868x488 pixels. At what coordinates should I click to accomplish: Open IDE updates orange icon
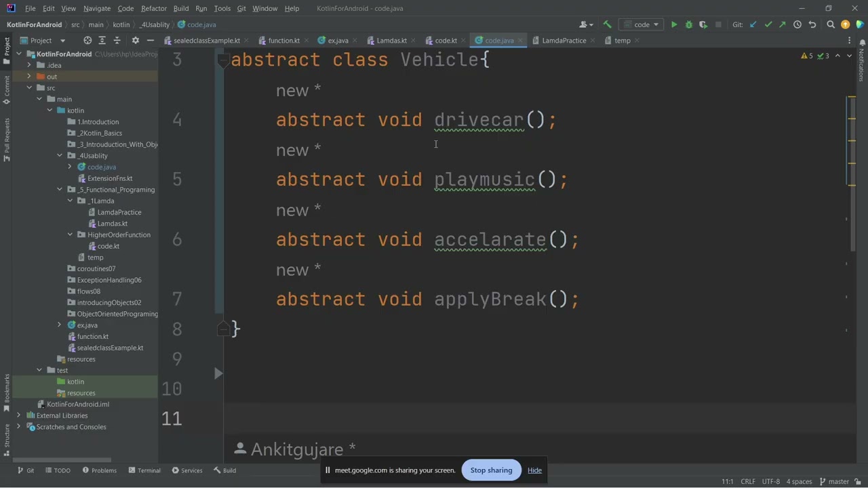845,24
